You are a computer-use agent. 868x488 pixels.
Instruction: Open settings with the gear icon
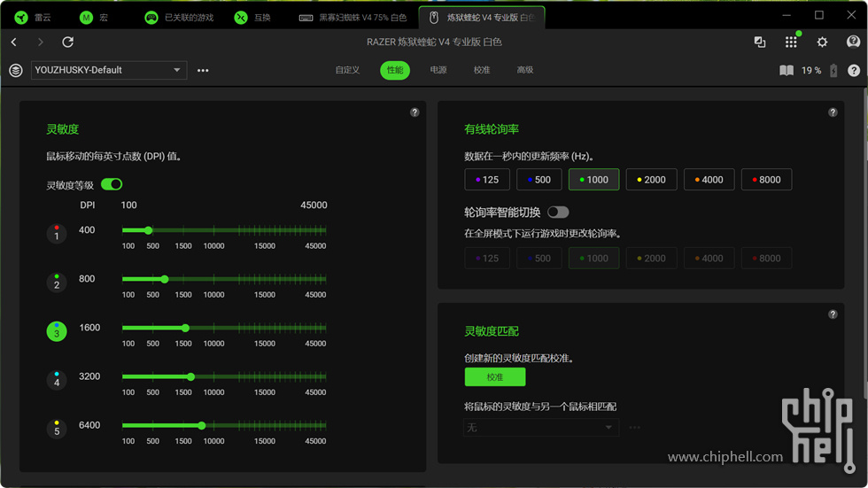822,42
